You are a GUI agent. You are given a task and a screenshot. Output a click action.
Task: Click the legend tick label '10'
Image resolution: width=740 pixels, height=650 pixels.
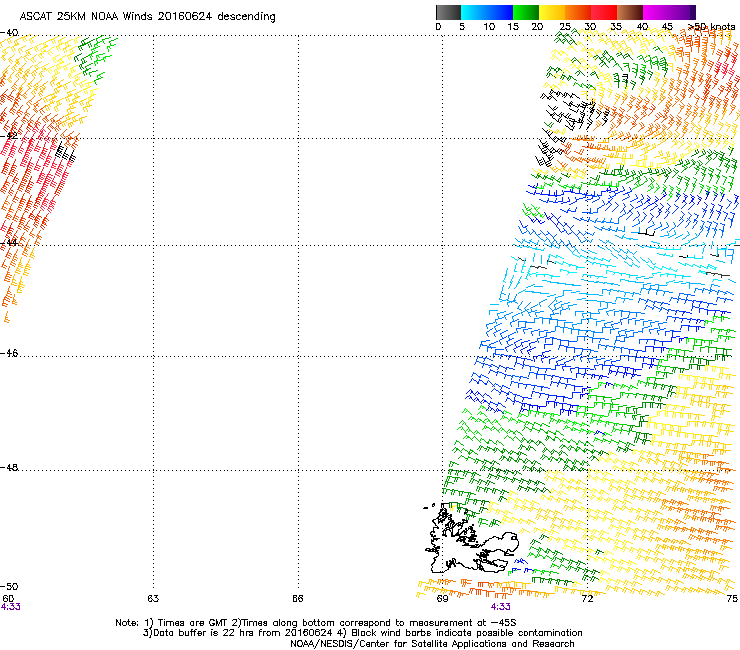click(489, 27)
